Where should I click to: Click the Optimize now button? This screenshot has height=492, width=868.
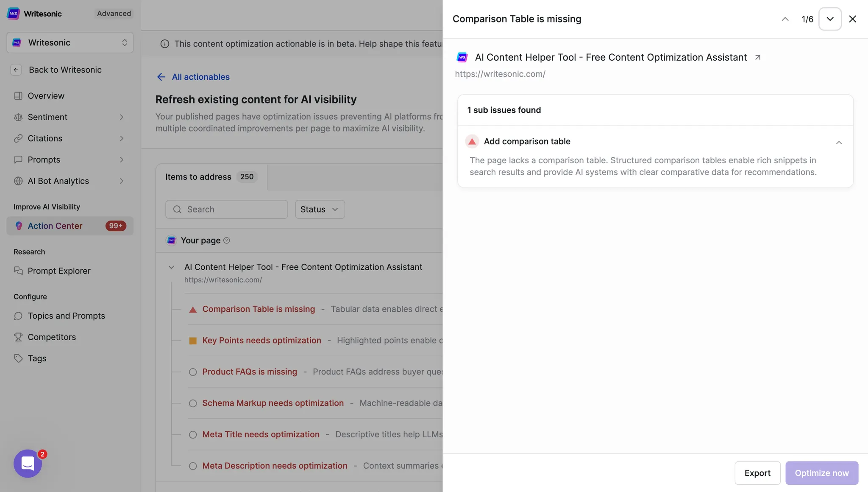pos(821,473)
